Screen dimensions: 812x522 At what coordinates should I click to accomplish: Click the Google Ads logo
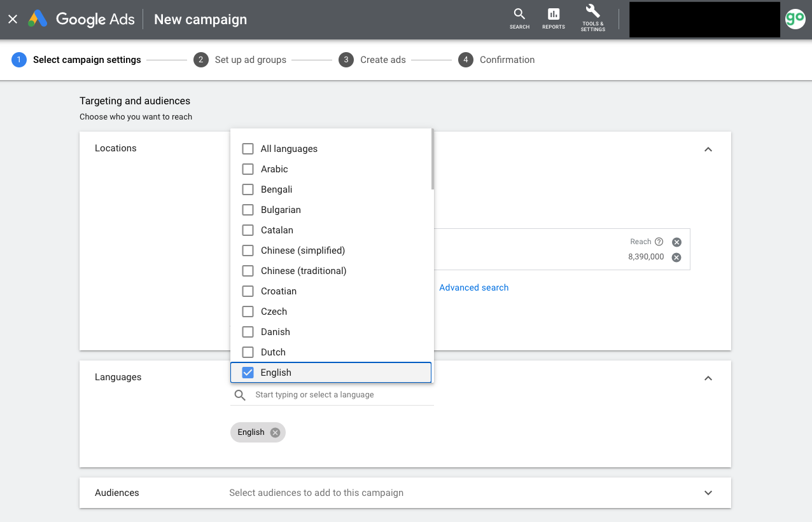pyautogui.click(x=81, y=19)
